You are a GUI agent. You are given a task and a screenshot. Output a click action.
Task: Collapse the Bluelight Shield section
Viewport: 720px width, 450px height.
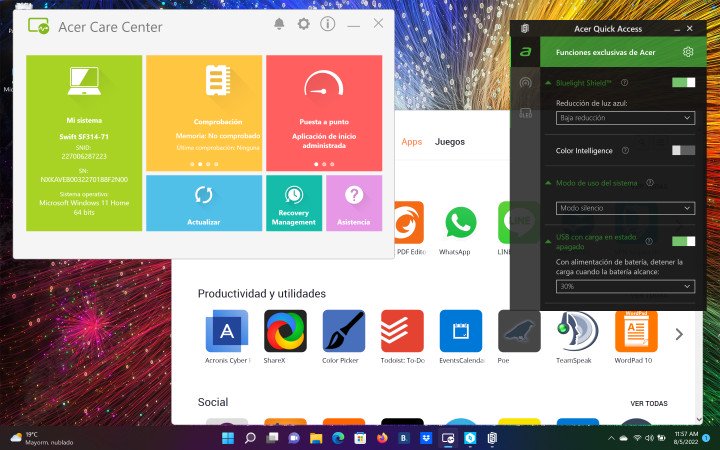pyautogui.click(x=548, y=83)
